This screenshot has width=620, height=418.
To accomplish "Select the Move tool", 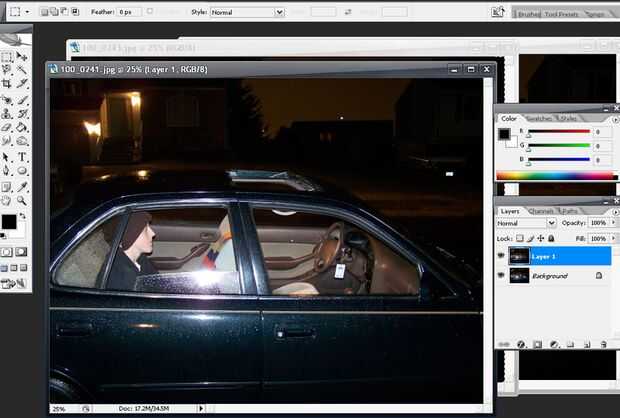I will tap(22, 57).
